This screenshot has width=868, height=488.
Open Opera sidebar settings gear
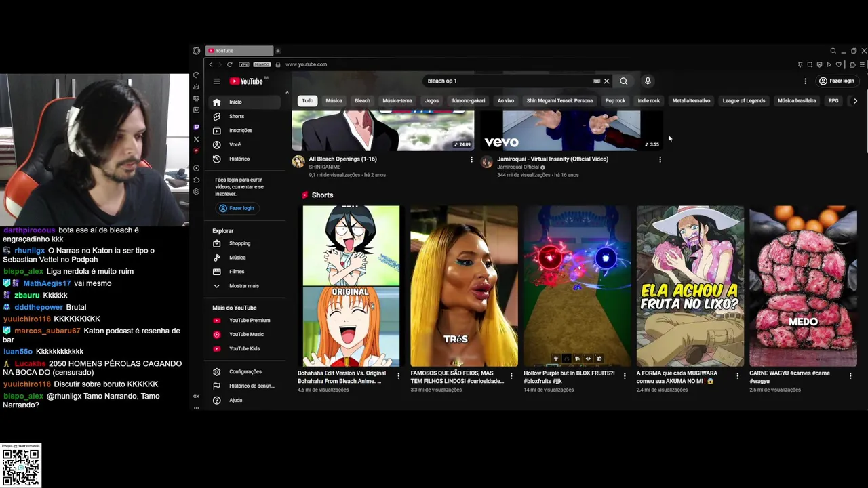pos(196,192)
